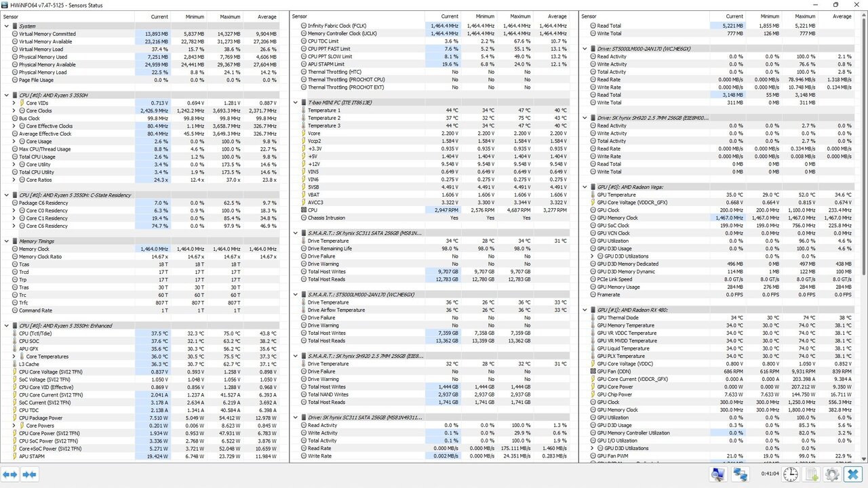Click the expand columns outward-arrows button
This screenshot has height=488, width=868.
point(10,474)
